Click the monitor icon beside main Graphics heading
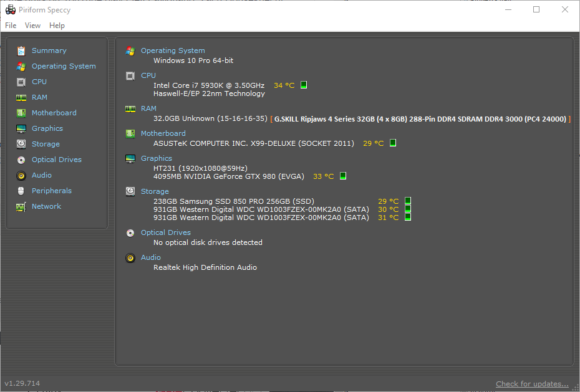Image resolution: width=580 pixels, height=392 pixels. point(130,159)
